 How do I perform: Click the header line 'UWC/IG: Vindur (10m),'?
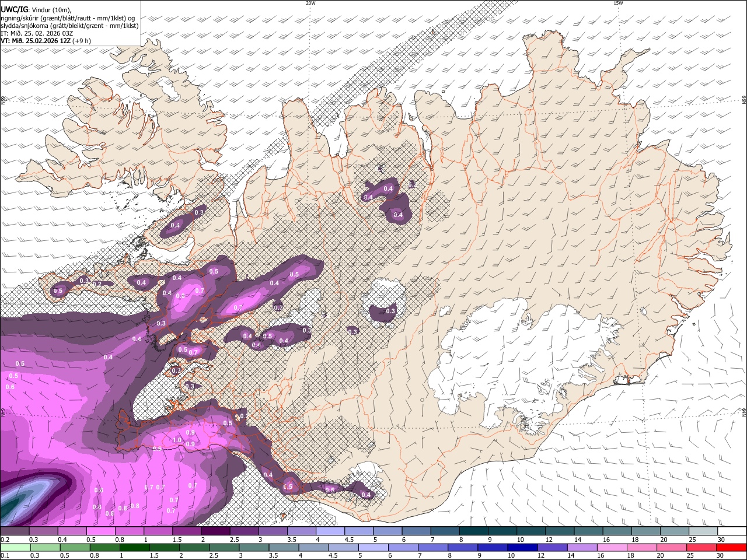pyautogui.click(x=36, y=10)
